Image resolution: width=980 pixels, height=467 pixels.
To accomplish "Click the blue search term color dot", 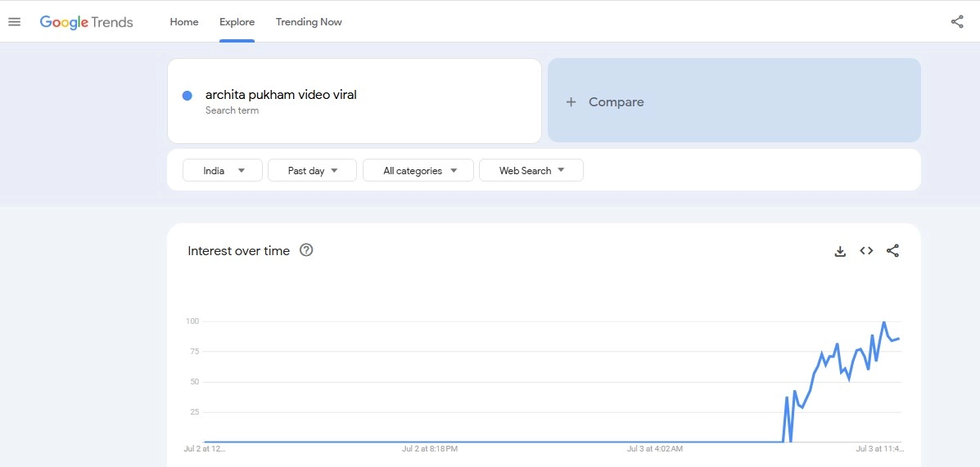I will pos(187,96).
